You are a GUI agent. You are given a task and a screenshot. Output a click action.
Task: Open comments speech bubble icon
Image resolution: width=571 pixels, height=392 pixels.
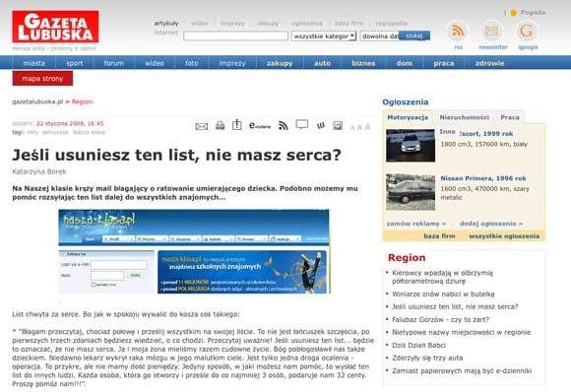[302, 125]
